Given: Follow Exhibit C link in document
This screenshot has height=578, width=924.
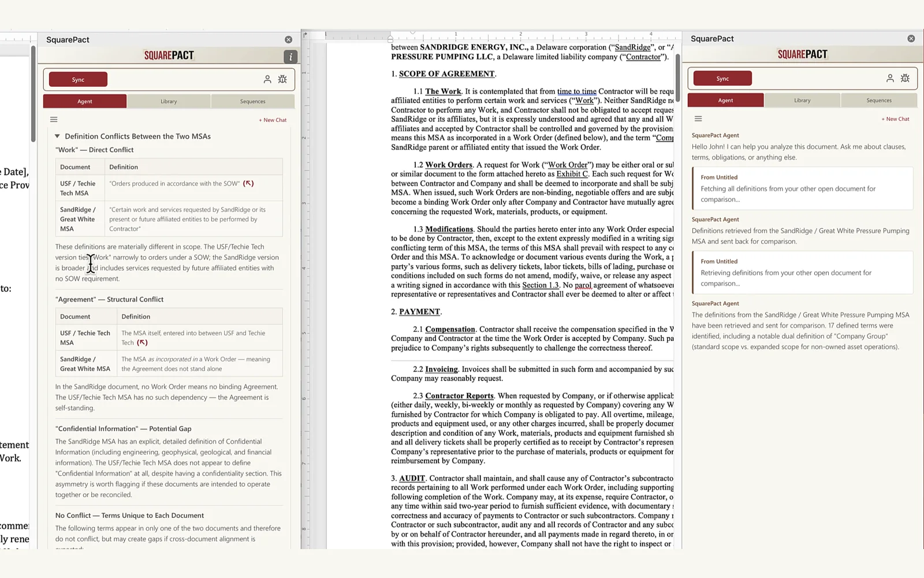Looking at the screenshot, I should [572, 174].
